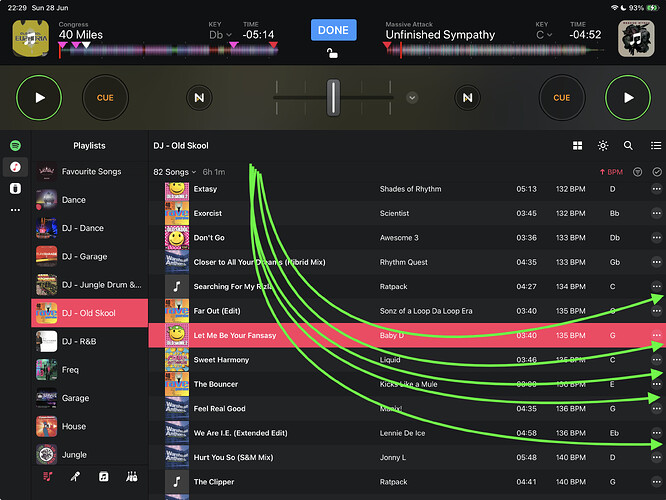Toggle Neural Mix on the right deck

467,98
